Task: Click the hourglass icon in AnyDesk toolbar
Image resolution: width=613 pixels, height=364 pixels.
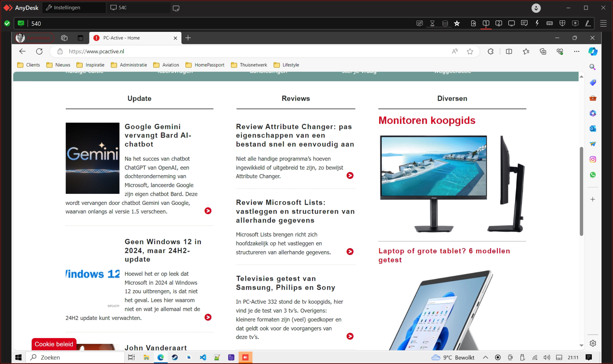Action: 432,23
